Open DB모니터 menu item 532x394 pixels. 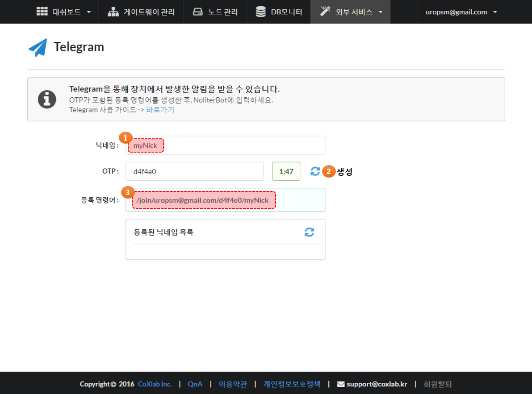tap(278, 12)
